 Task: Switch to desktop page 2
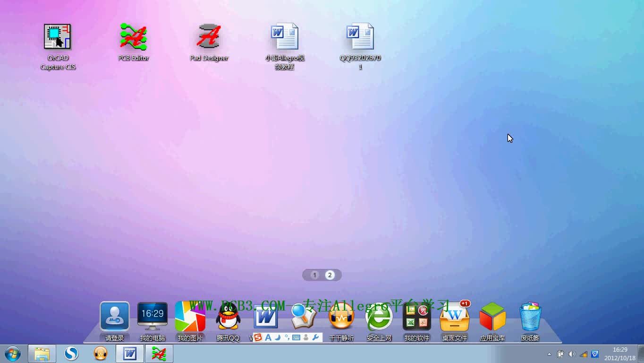click(x=330, y=275)
